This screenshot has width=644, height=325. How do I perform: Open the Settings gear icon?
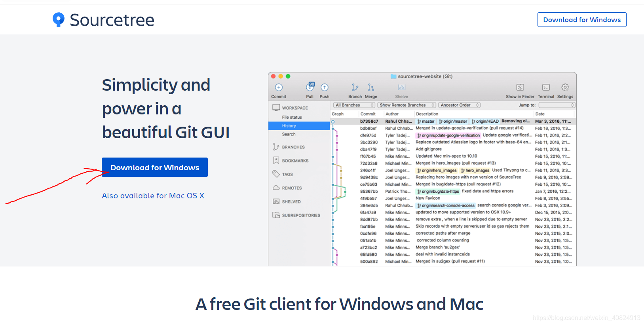(565, 87)
